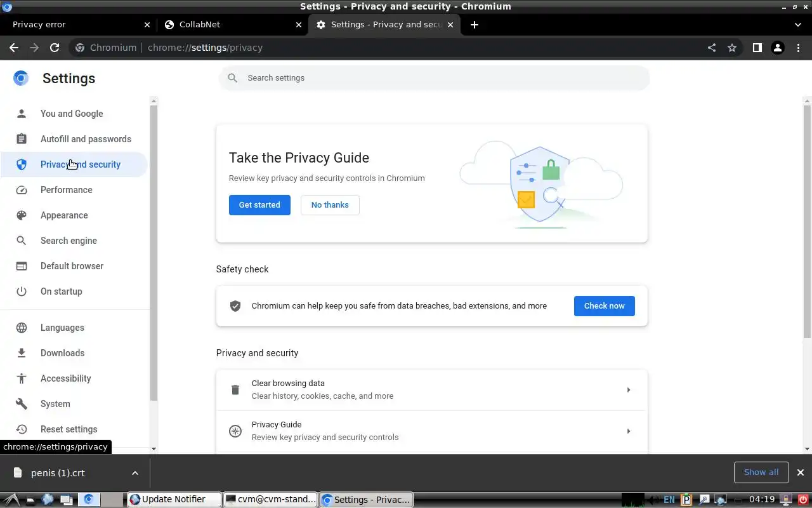Click the Languages globe icon
The width and height of the screenshot is (812, 508).
22,328
